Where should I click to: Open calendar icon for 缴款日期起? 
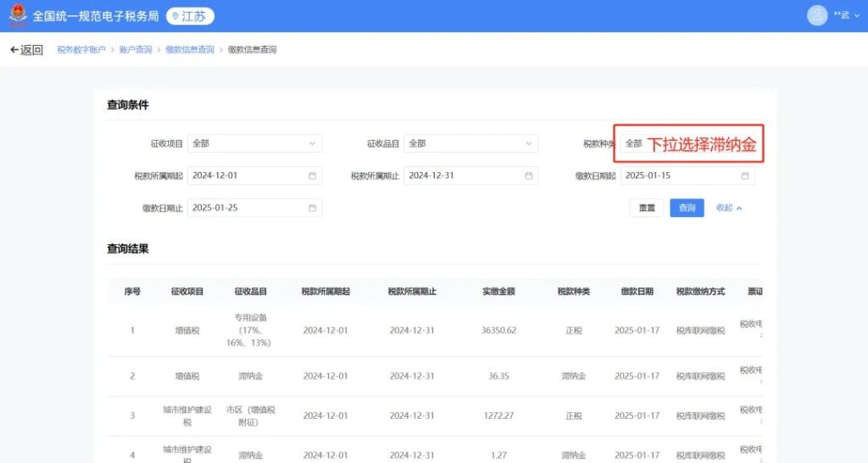(745, 176)
